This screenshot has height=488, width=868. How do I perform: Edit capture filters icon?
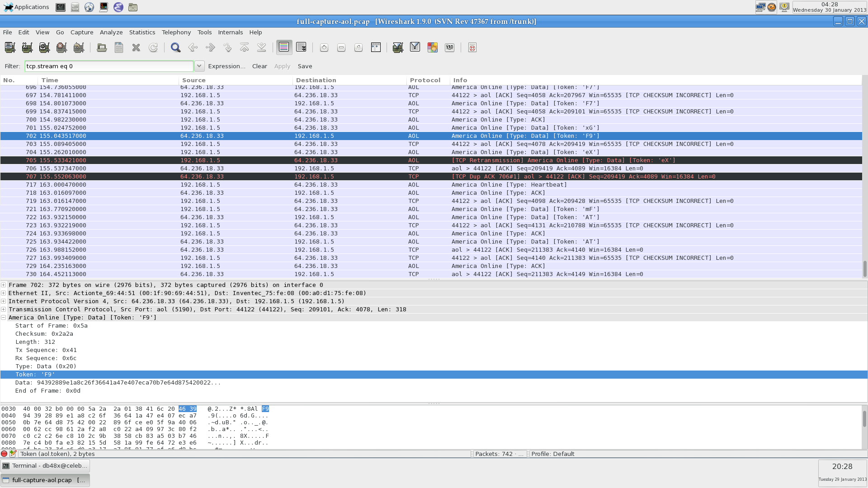398,47
